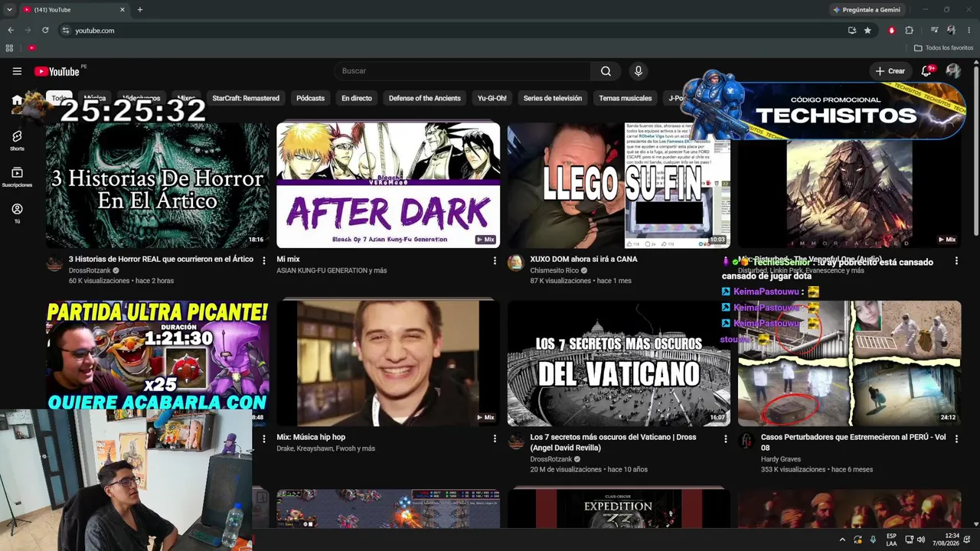Open Hardy Graves channel avatar
The height and width of the screenshot is (551, 980).
(x=746, y=442)
